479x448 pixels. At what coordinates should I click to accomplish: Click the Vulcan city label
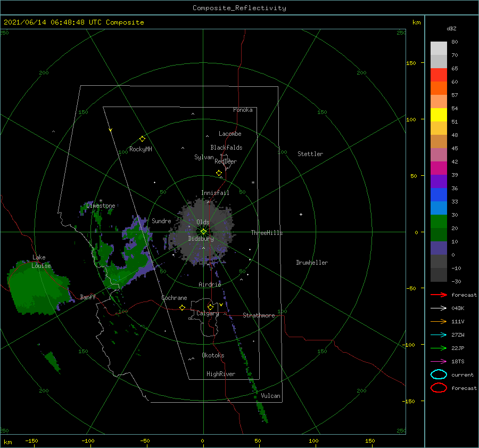tap(271, 396)
